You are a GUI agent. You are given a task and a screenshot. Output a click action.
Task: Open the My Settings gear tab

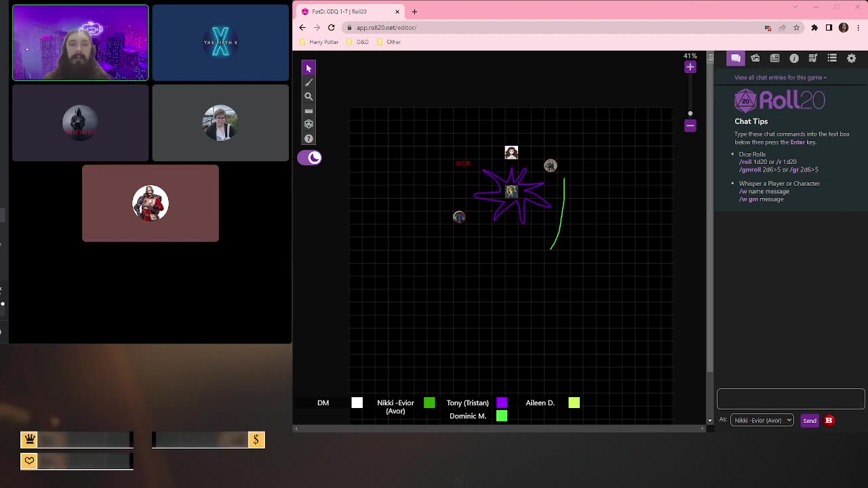point(852,58)
